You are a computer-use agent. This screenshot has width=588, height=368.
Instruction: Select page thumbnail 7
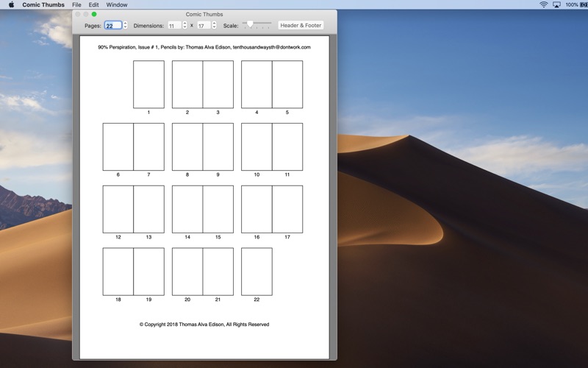point(149,146)
